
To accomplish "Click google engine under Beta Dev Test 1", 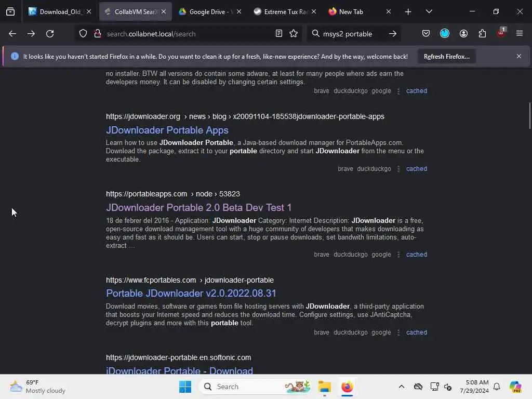I will point(381,255).
